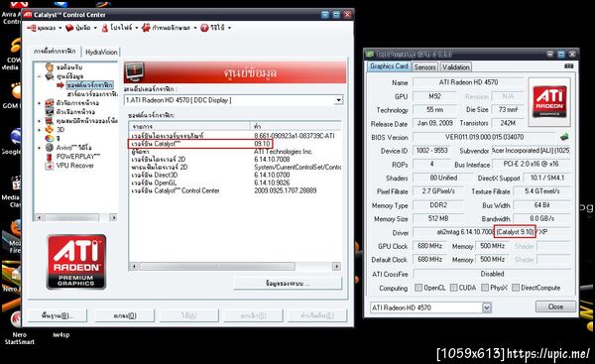Click the Color wheel icon in the tree
This screenshot has width=595, height=364.
point(50,138)
